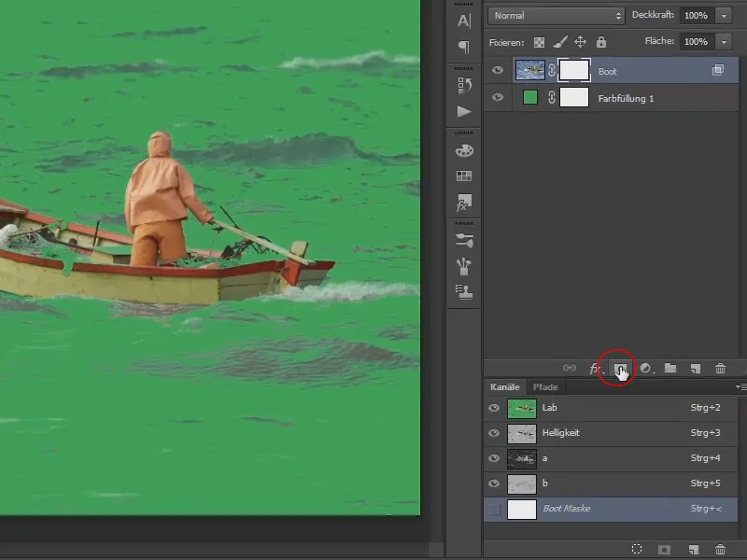Click the Boot Maske channel thumbnail
The image size is (747, 560).
pyautogui.click(x=522, y=510)
